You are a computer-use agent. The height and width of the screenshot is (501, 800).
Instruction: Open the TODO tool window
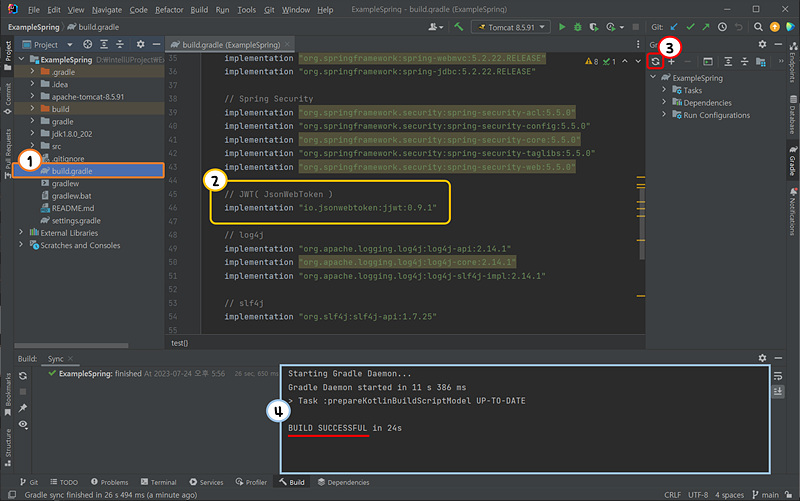[x=64, y=482]
